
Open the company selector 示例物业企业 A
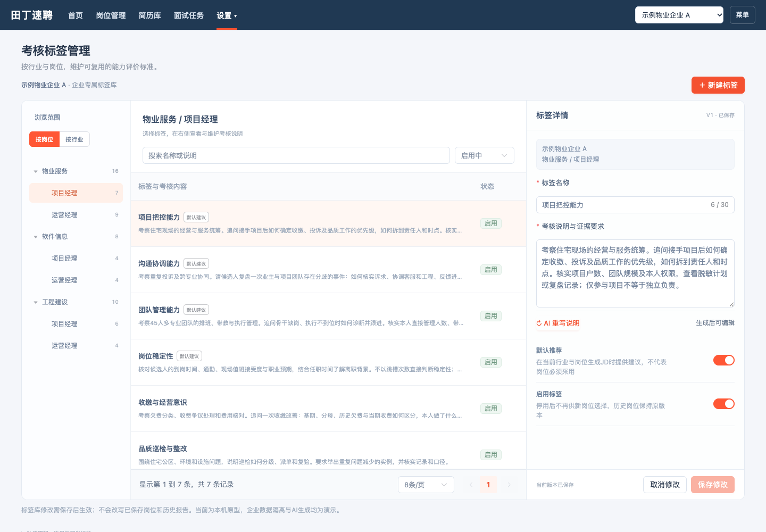(679, 15)
